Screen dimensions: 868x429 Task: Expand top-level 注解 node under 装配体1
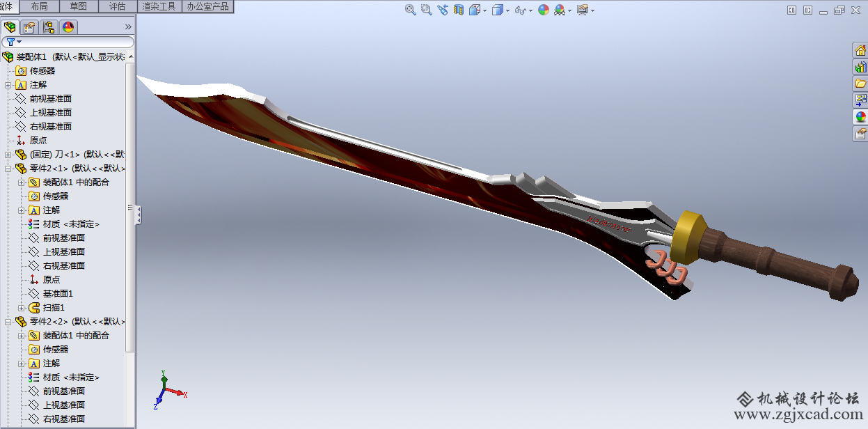point(8,85)
